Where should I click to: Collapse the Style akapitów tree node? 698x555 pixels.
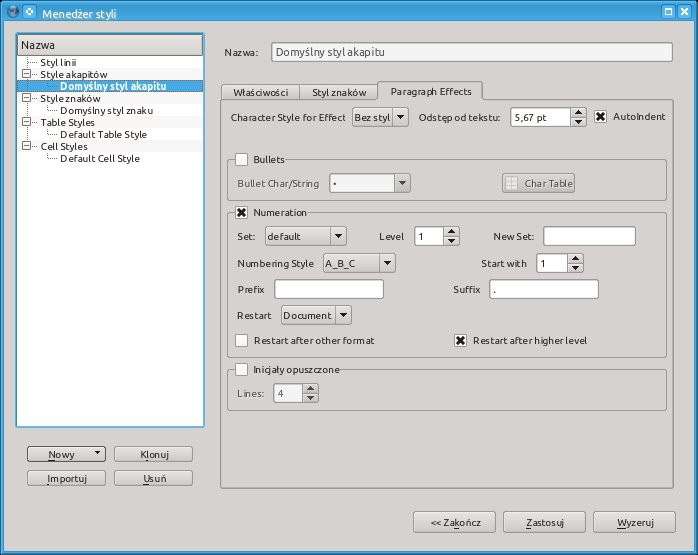[27, 75]
